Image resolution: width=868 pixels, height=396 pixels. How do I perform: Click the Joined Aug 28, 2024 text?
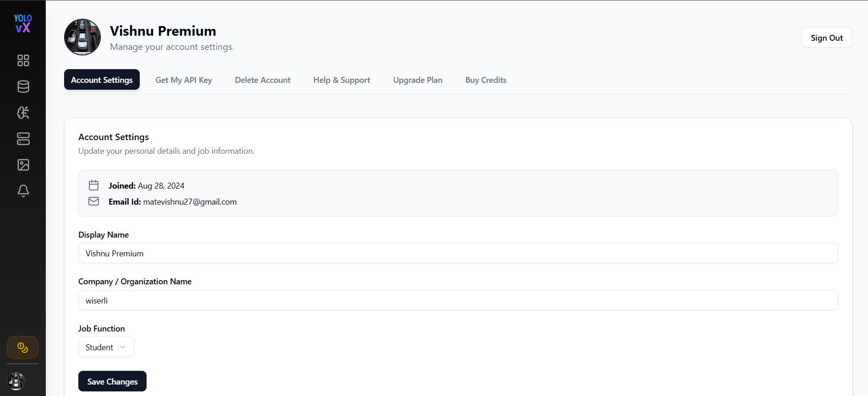point(146,185)
